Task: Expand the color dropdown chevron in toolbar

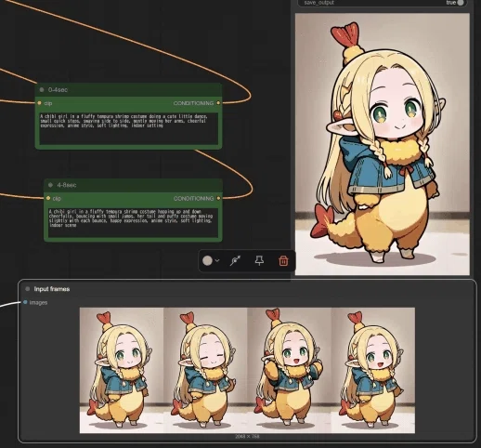Action: 217,261
